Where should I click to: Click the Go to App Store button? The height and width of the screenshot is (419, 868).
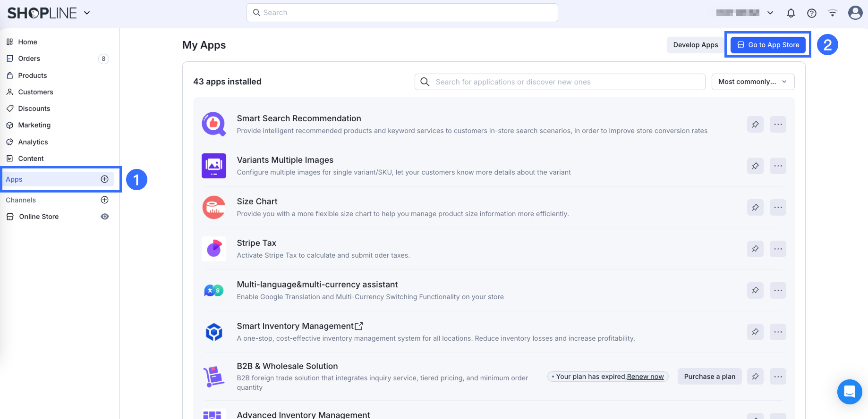click(x=768, y=45)
